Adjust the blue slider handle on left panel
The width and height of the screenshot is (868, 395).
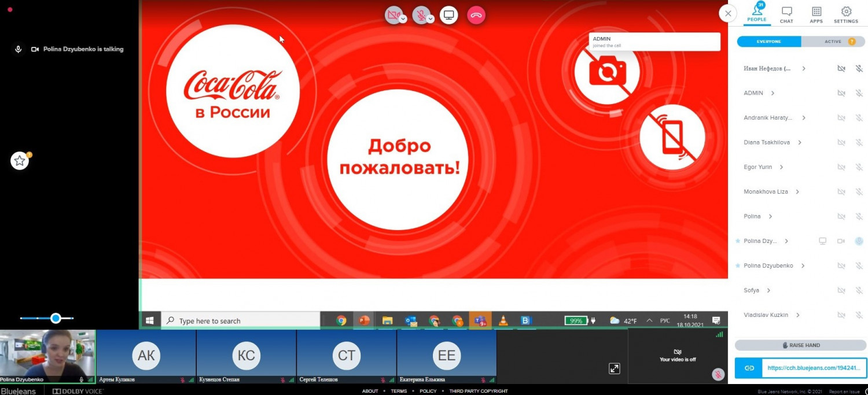pyautogui.click(x=56, y=318)
